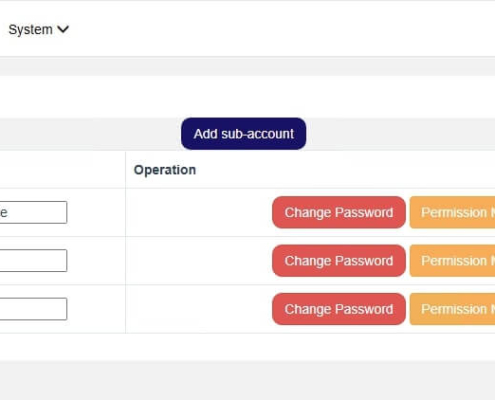Image resolution: width=495 pixels, height=400 pixels.
Task: Click the chevron arrow beside System
Action: click(x=63, y=29)
